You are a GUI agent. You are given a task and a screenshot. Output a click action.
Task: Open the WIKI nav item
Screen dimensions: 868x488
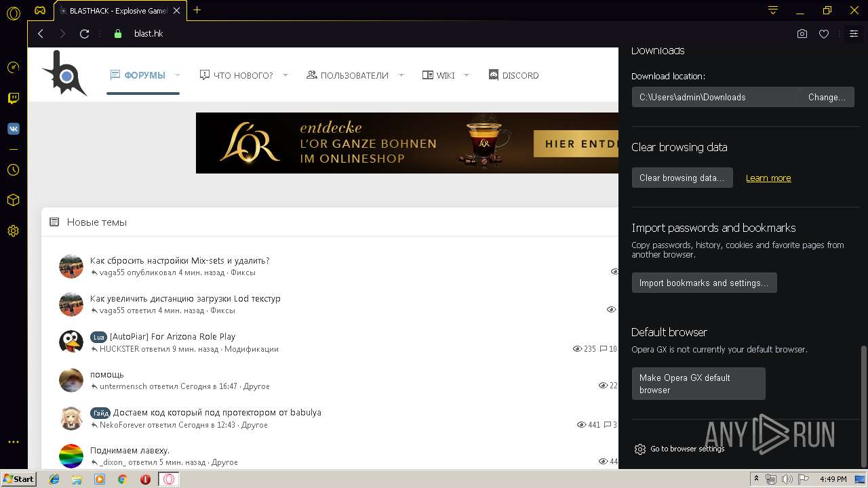point(439,75)
